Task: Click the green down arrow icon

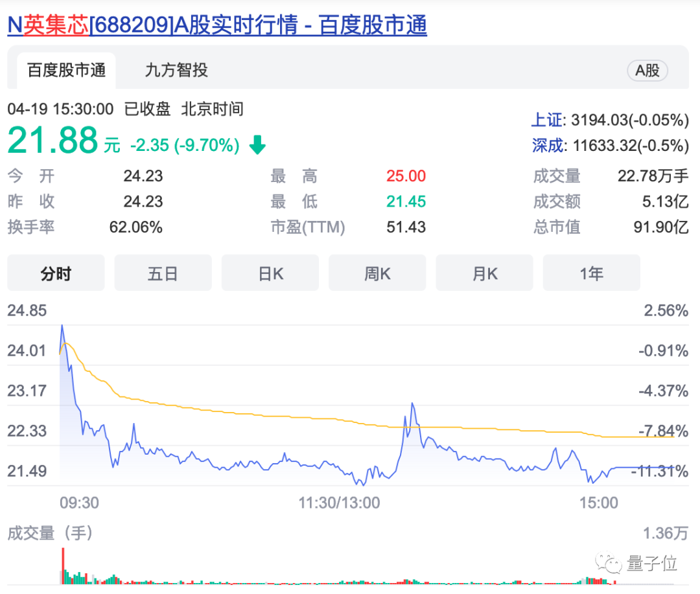Action: [257, 144]
